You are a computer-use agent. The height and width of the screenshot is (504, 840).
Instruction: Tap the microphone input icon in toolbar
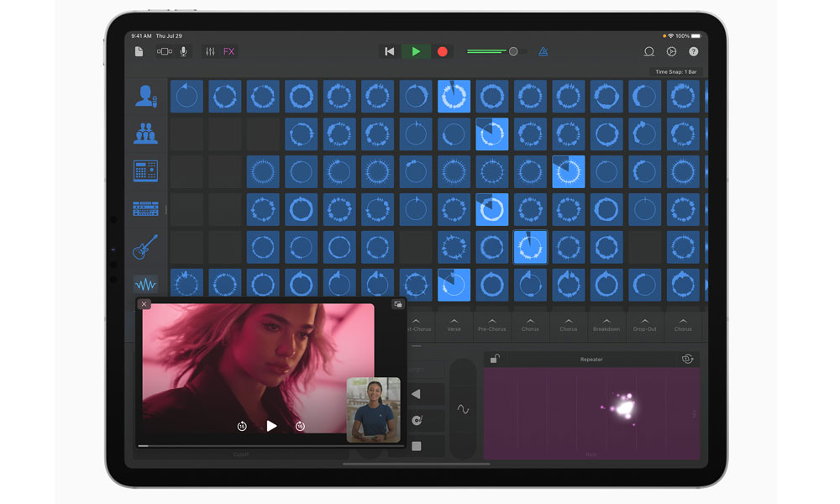183,51
